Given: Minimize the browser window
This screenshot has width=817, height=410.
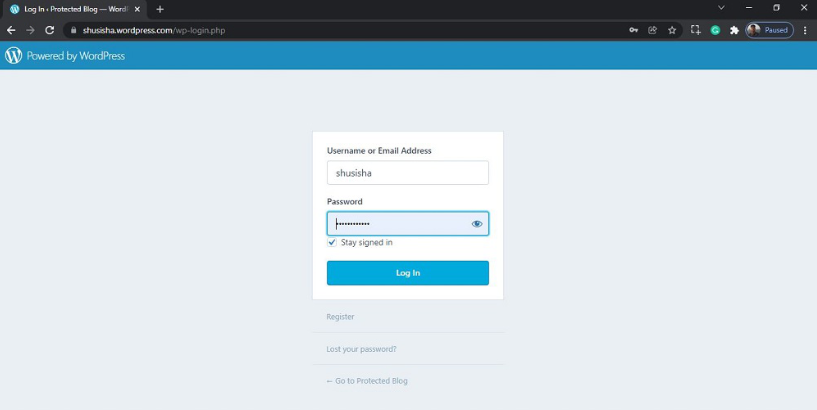Looking at the screenshot, I should [749, 8].
